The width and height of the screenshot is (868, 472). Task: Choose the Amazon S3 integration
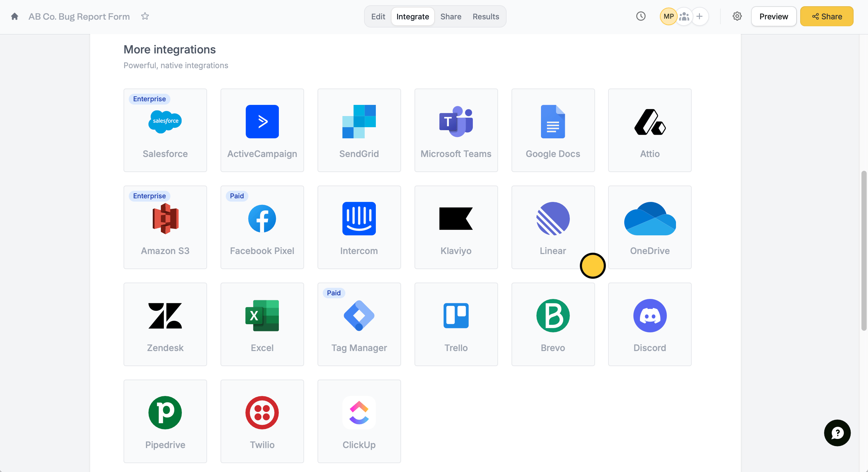coord(165,227)
